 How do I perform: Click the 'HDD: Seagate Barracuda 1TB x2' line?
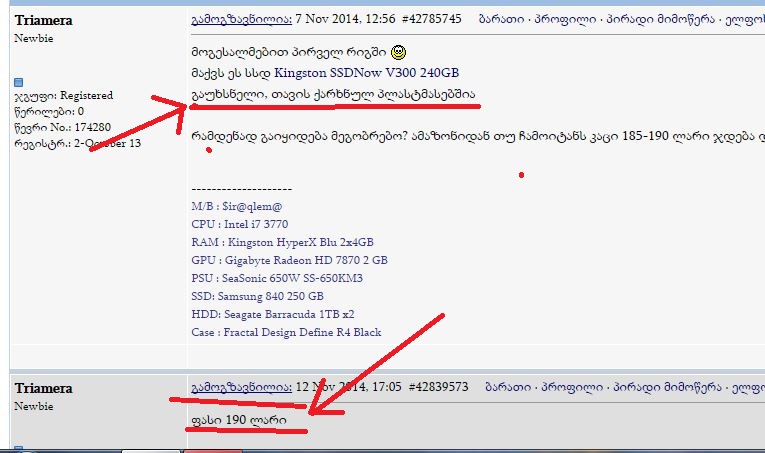[273, 315]
